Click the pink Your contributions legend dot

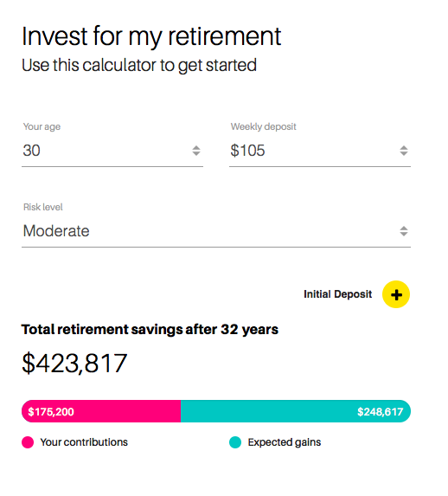coord(28,442)
